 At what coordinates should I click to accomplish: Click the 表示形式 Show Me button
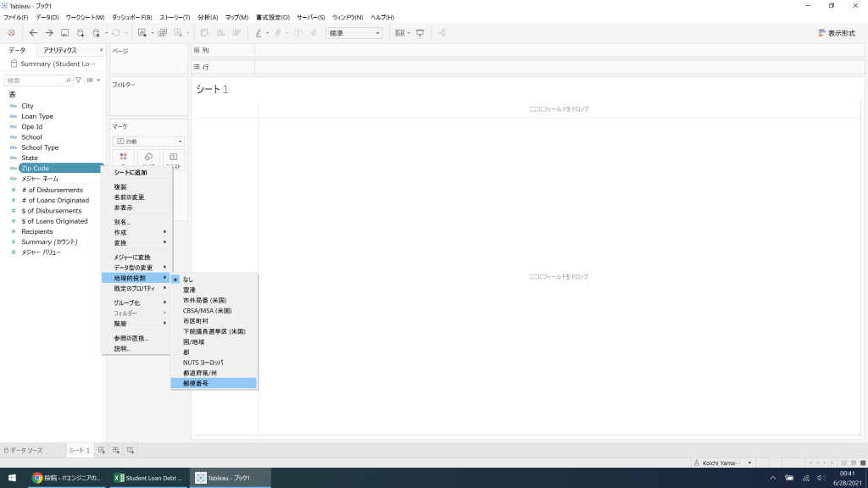click(x=837, y=33)
